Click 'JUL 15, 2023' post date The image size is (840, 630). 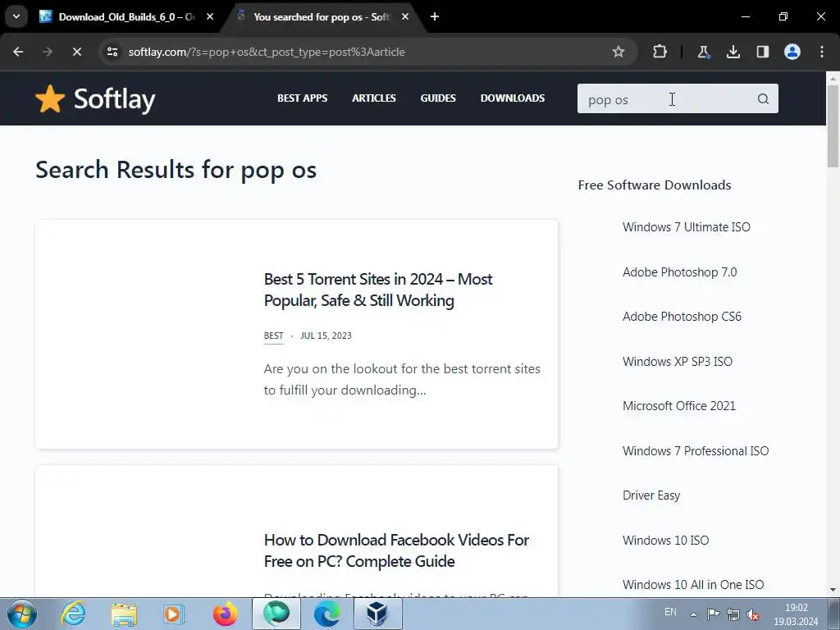pos(326,336)
